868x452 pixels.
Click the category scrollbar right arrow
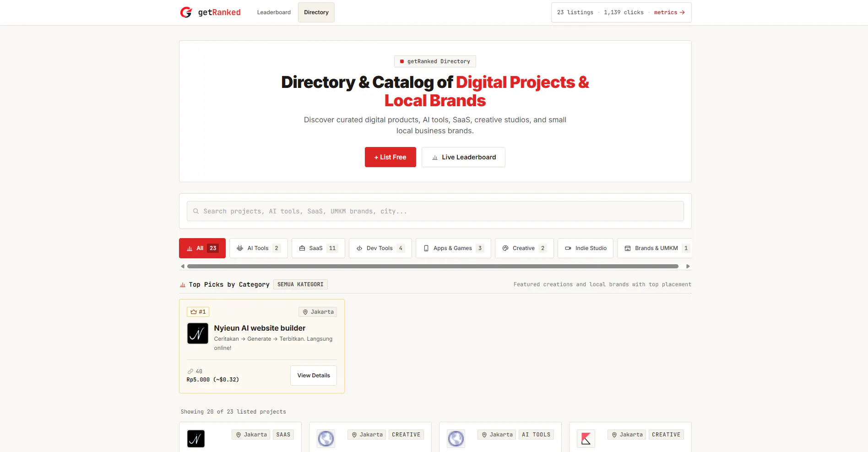[x=688, y=266]
